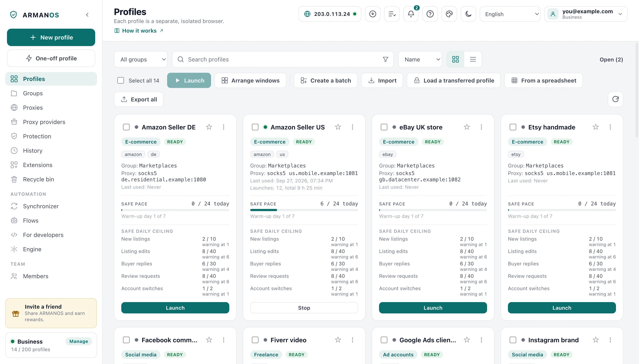Screen dimensions: 639x364
Task: Click the filter funnel in search bar
Action: click(385, 59)
